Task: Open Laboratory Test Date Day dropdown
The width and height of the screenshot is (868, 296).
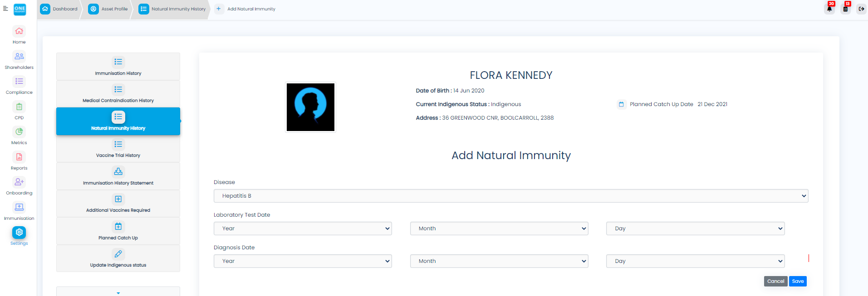Action: [696, 228]
